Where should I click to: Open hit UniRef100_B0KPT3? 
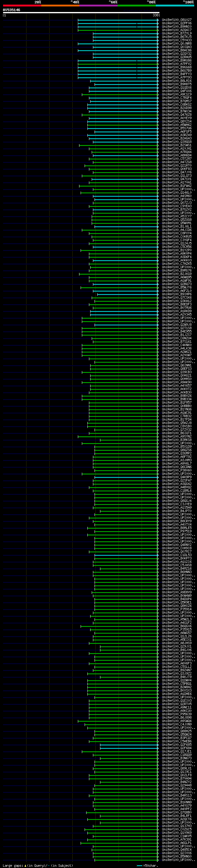click(177, 558)
